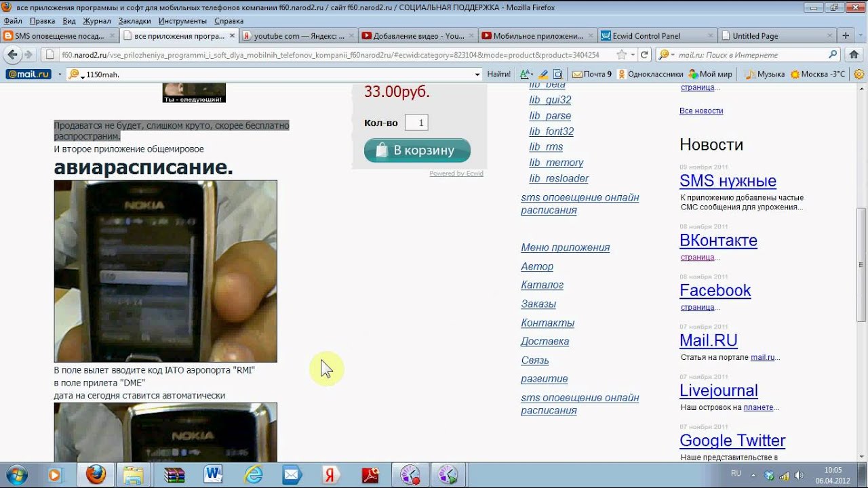This screenshot has height=488, width=868.
Task: Bookmark this page with the star icon
Action: coord(622,55)
